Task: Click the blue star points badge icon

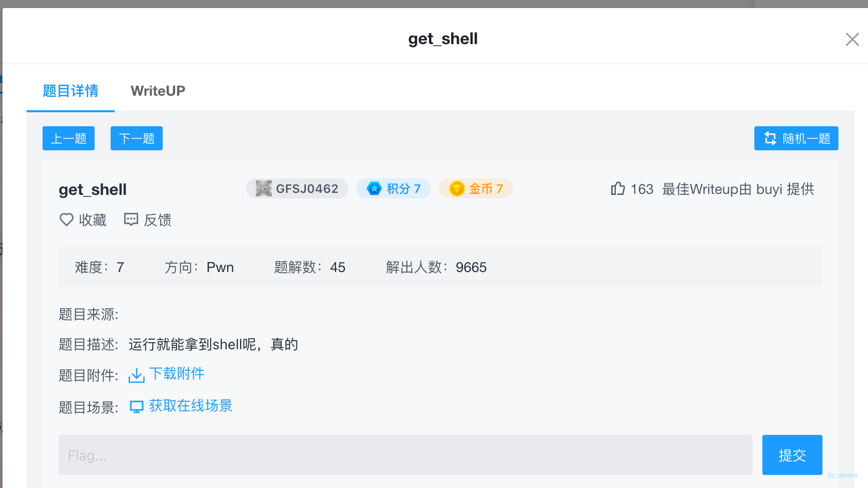Action: [374, 188]
